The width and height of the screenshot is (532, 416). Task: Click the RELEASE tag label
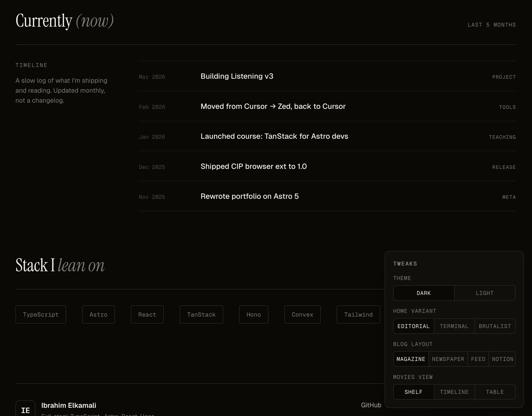click(504, 167)
